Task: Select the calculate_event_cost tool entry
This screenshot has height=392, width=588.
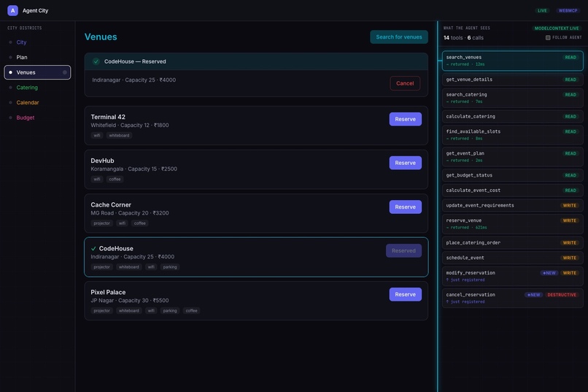Action: point(512,191)
